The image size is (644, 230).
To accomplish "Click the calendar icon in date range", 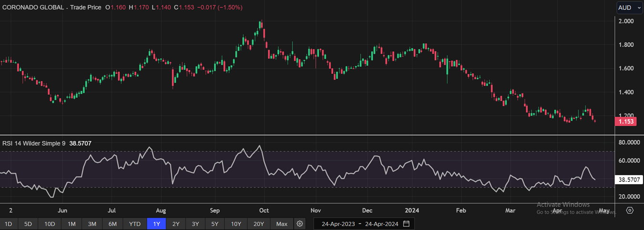I will point(406,224).
